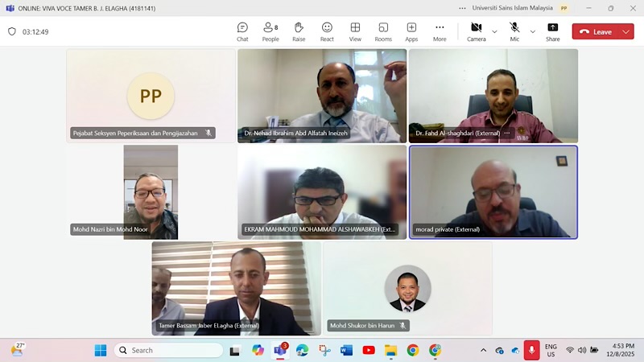Open more options on Dr. Fahd Al-shaghdari tile
Viewport: 644px width, 362px height.
pos(507,133)
